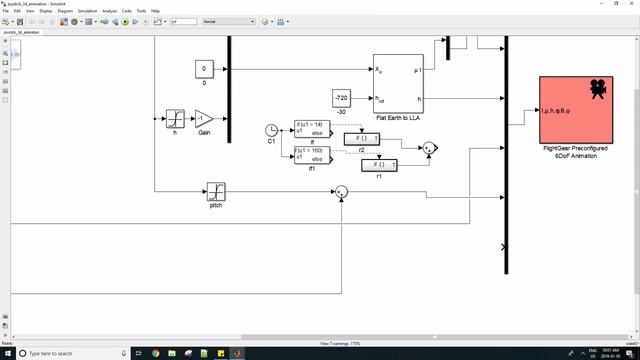Click the Image palette icon

[x=5, y=91]
